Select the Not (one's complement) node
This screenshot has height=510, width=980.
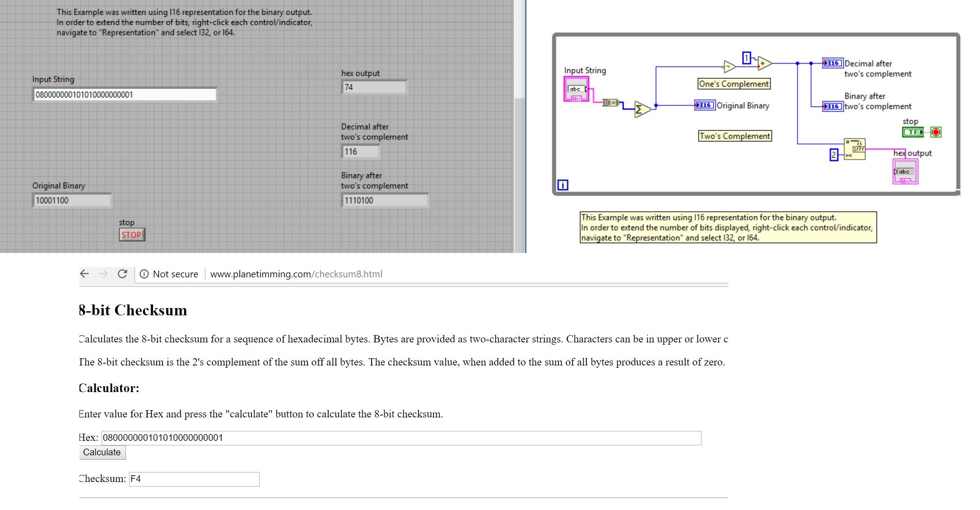click(729, 67)
